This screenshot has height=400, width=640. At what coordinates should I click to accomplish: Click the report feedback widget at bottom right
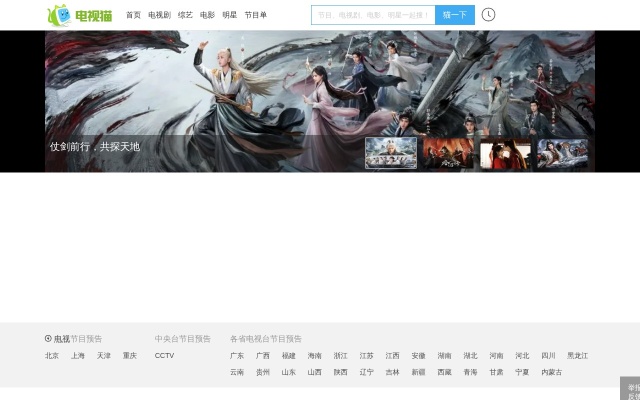click(631, 390)
